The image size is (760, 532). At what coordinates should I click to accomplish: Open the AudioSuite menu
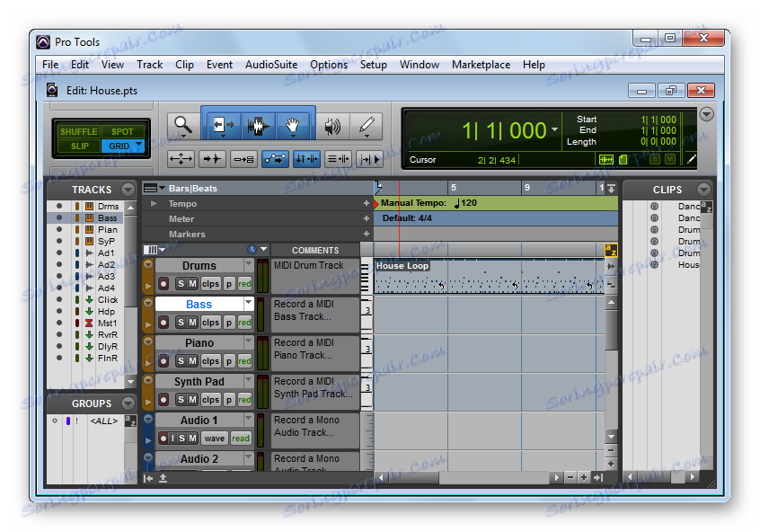271,65
